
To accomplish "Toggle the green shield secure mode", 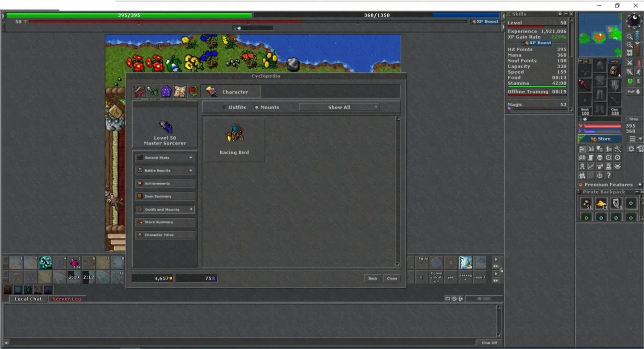I will point(630,81).
